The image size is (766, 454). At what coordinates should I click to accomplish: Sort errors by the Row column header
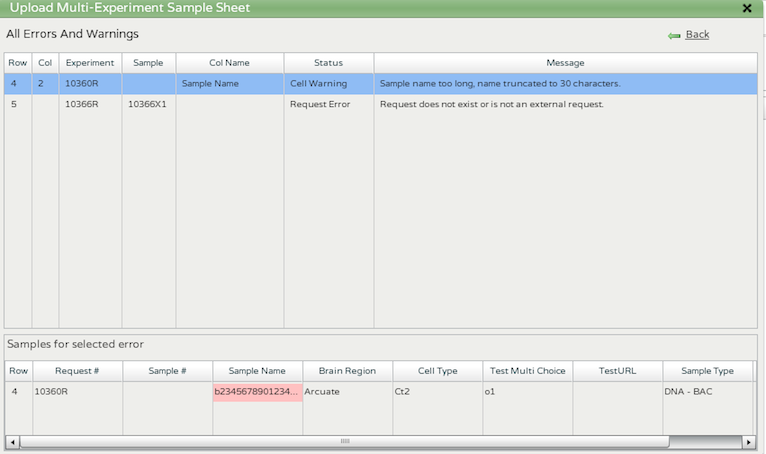[x=18, y=63]
